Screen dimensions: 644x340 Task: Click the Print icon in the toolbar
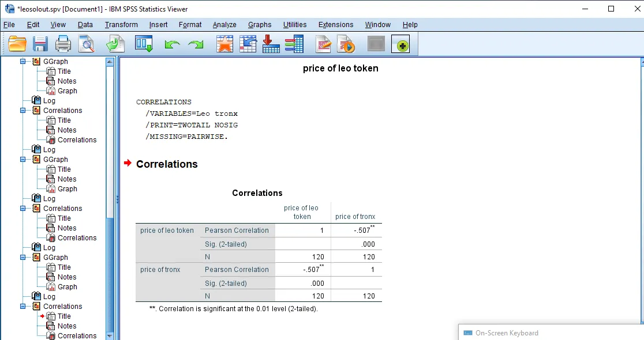(63, 44)
